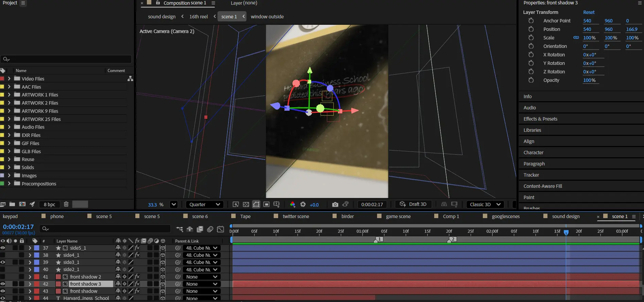Show the front shadow 2 layer
Screen dimensions: 644x302
click(3, 277)
